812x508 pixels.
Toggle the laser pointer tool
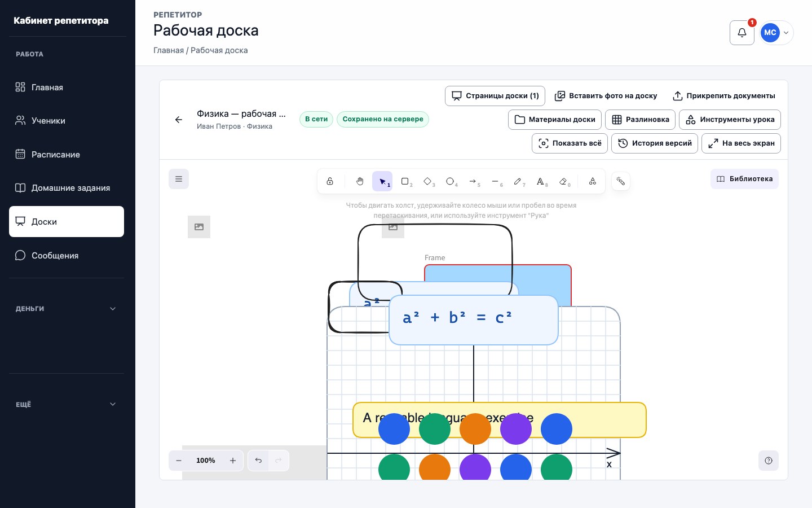tap(621, 181)
